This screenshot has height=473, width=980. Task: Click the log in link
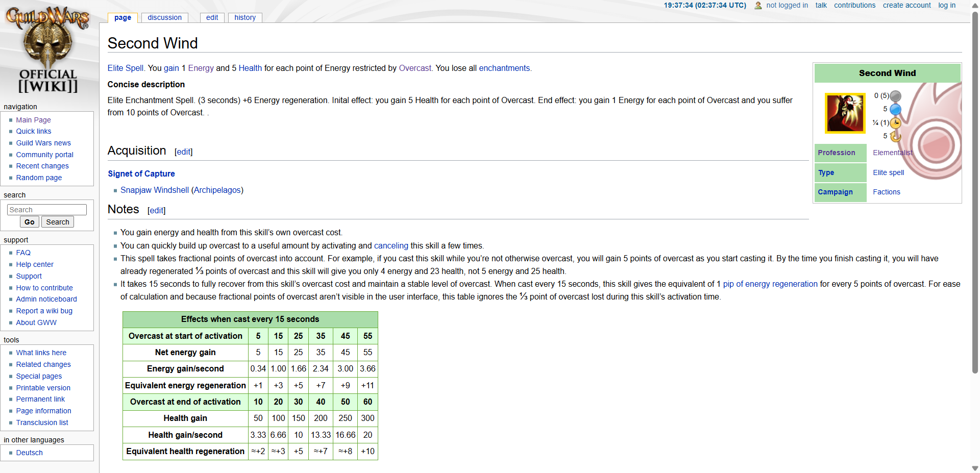(x=947, y=5)
